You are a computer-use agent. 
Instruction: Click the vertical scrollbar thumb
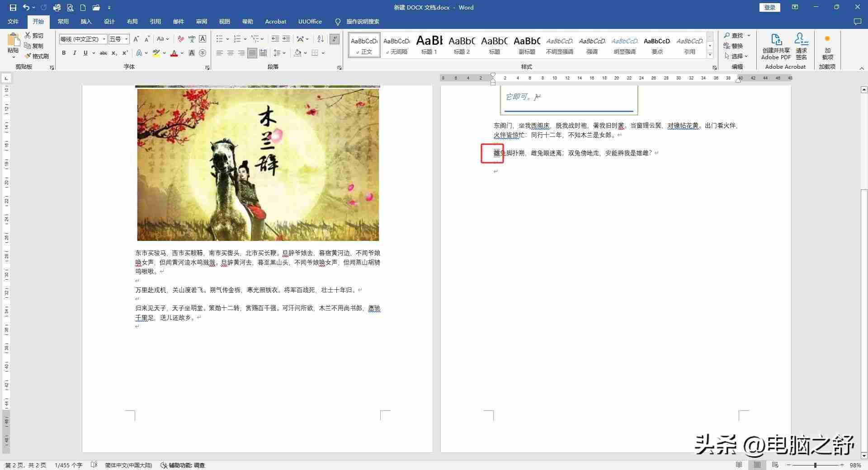[864, 320]
